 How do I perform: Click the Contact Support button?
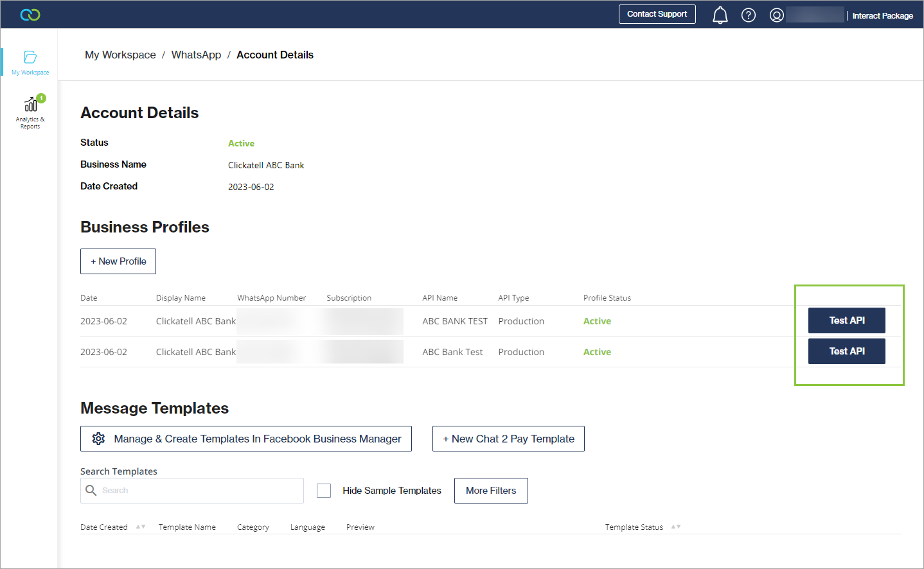pyautogui.click(x=657, y=14)
